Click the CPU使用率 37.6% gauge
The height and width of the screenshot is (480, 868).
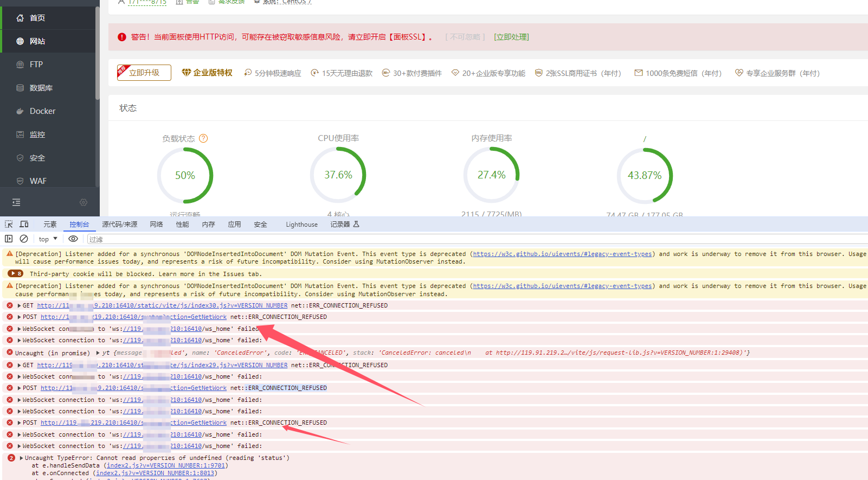pos(338,175)
